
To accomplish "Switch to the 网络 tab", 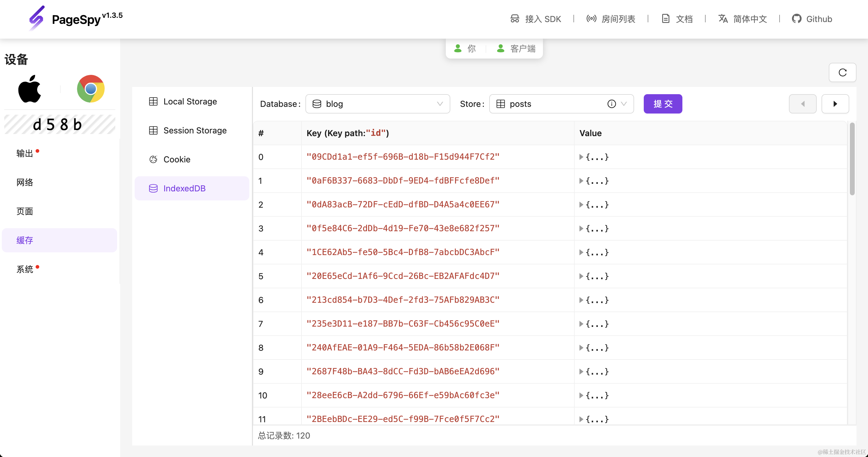I will point(25,182).
